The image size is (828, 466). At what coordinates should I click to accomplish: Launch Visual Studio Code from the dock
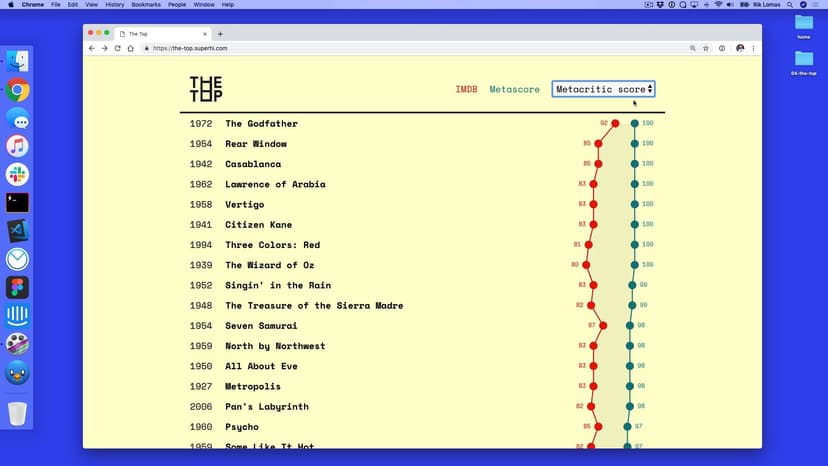(x=17, y=231)
